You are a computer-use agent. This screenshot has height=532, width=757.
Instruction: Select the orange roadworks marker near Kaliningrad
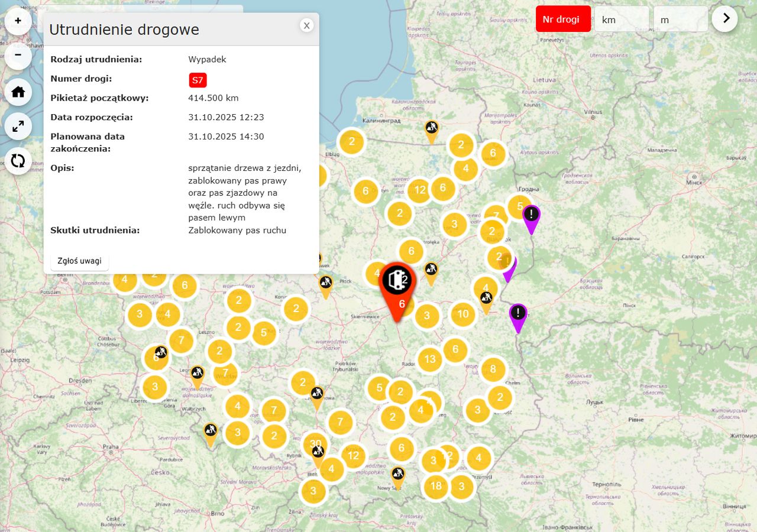pyautogui.click(x=431, y=127)
